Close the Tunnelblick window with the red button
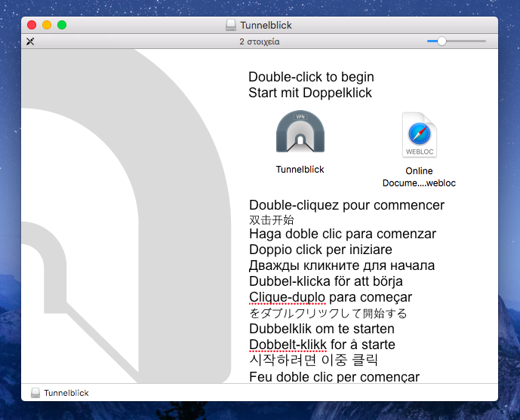Screen dimensions: 520x420 coord(32,25)
